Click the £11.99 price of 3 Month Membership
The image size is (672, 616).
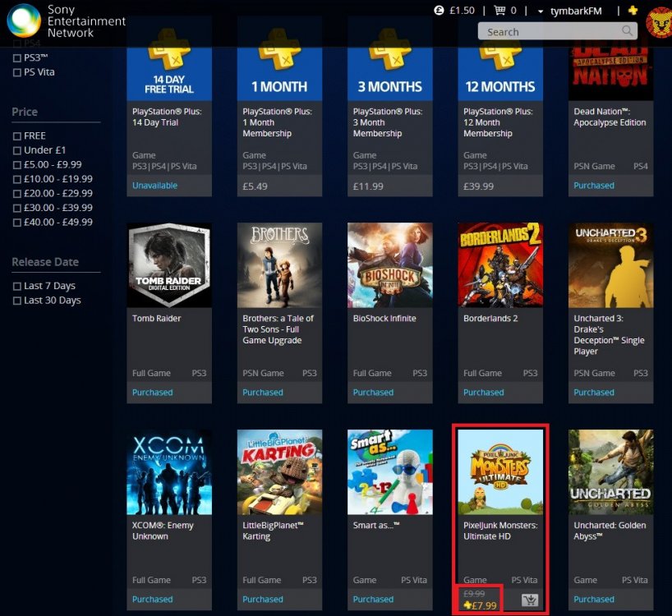click(x=368, y=186)
